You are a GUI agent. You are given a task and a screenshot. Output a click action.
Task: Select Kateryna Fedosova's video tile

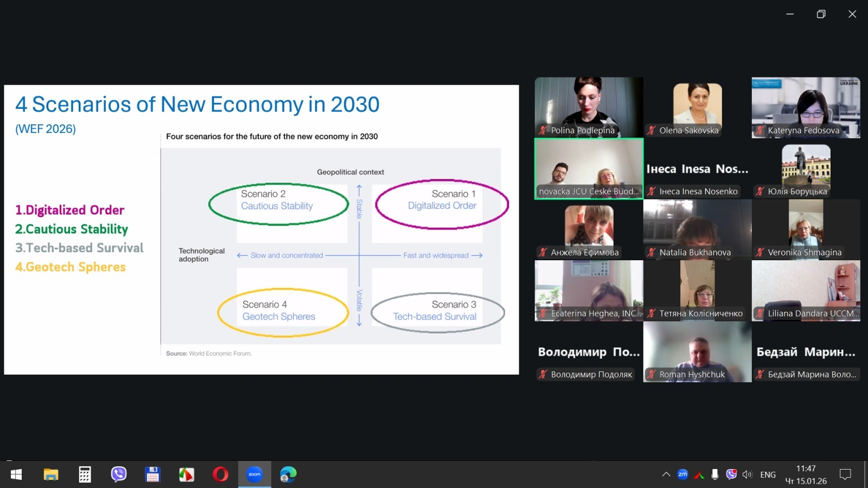pos(806,107)
